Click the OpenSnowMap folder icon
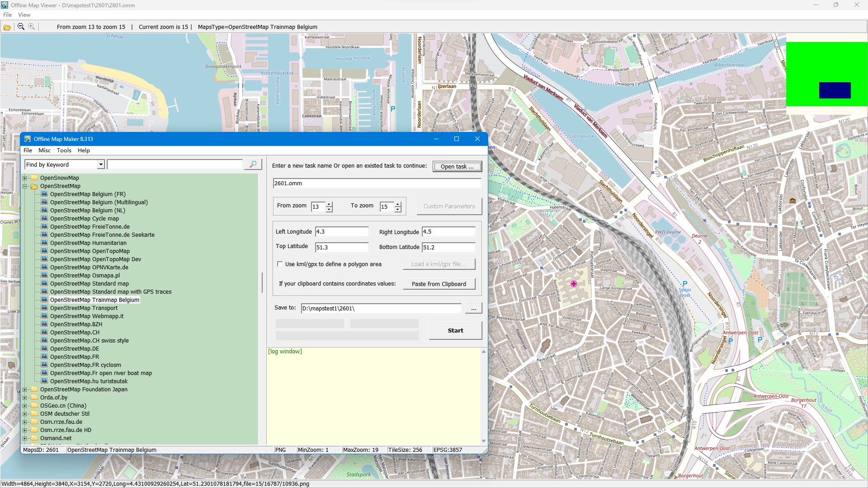 pyautogui.click(x=34, y=178)
